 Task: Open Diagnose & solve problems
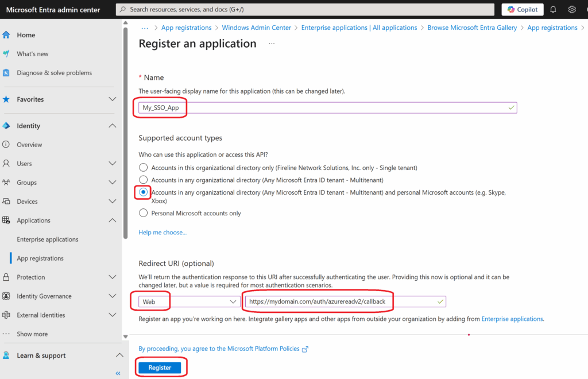(55, 73)
